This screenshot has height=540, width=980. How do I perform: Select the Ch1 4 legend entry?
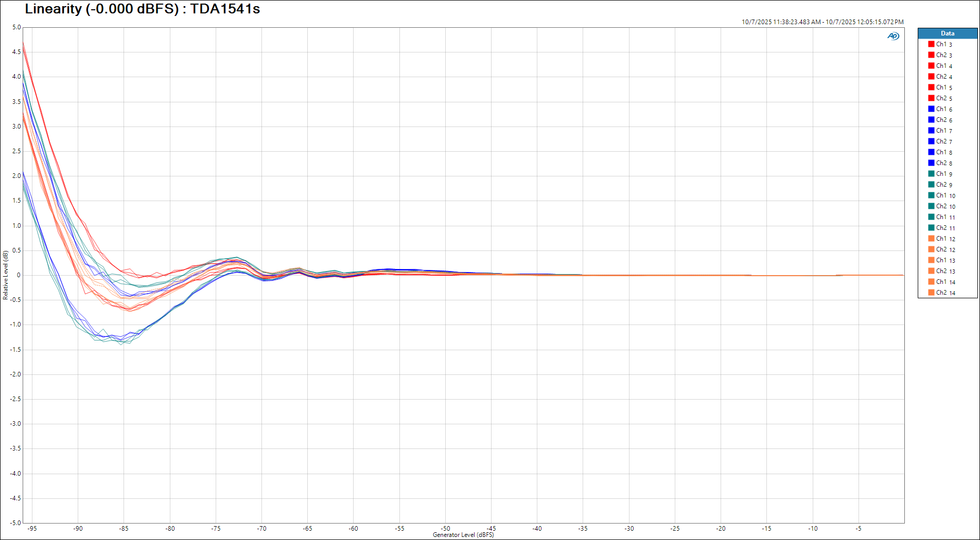944,66
